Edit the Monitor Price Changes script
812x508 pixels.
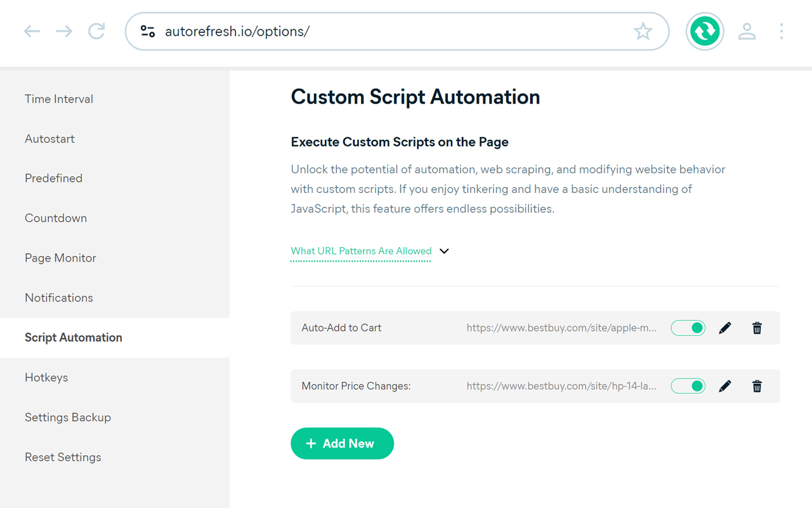click(724, 386)
